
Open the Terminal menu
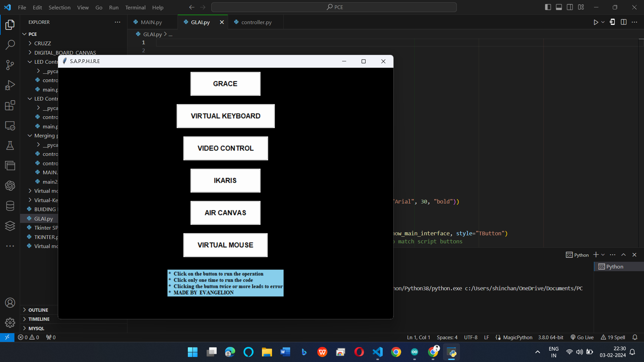coord(135,7)
